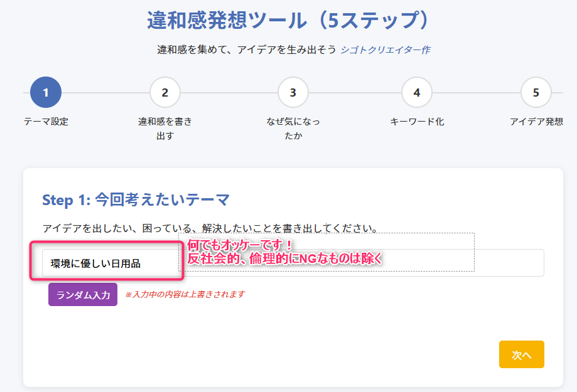
Task: Click the step 1 circle indicator
Action: pos(45,93)
